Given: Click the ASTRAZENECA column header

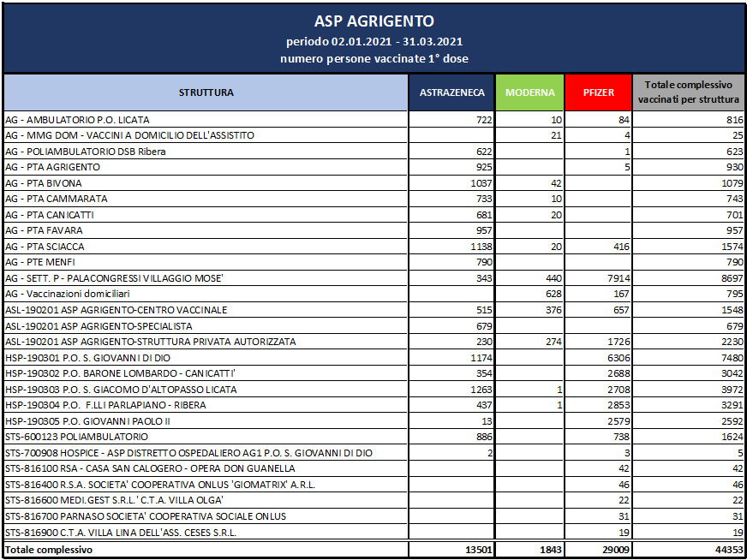Looking at the screenshot, I should [451, 92].
